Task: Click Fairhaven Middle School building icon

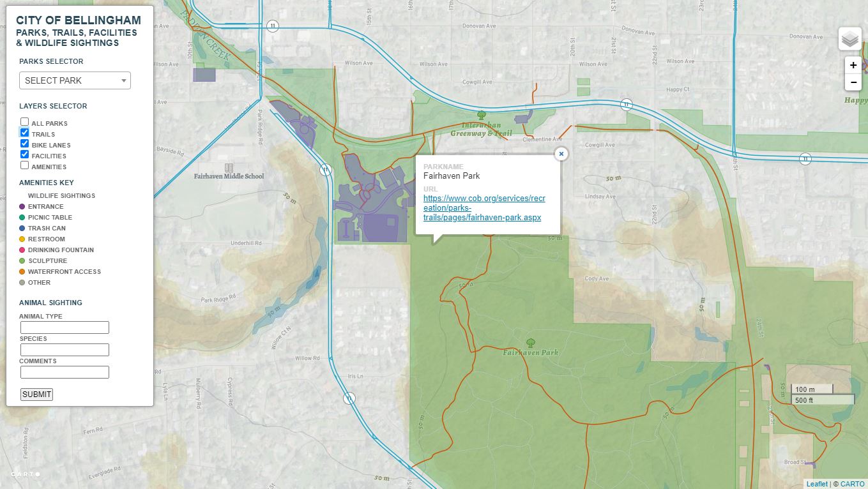Action: click(229, 167)
